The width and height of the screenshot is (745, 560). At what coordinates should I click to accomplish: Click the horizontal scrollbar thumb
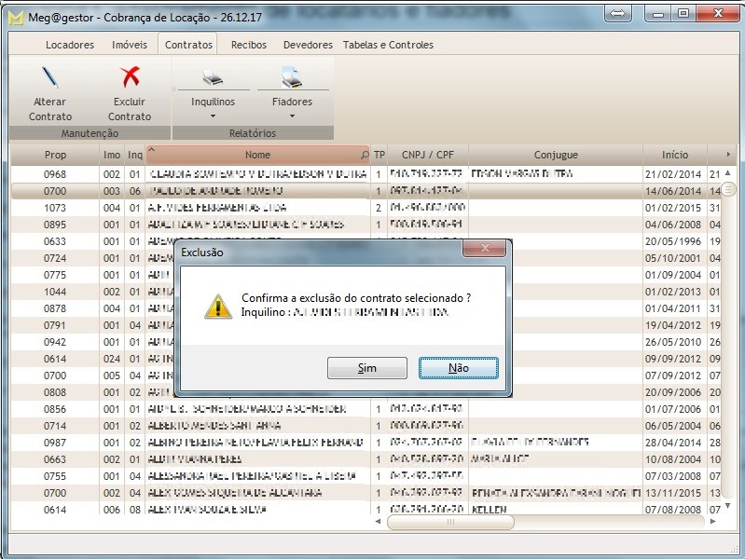point(450,522)
